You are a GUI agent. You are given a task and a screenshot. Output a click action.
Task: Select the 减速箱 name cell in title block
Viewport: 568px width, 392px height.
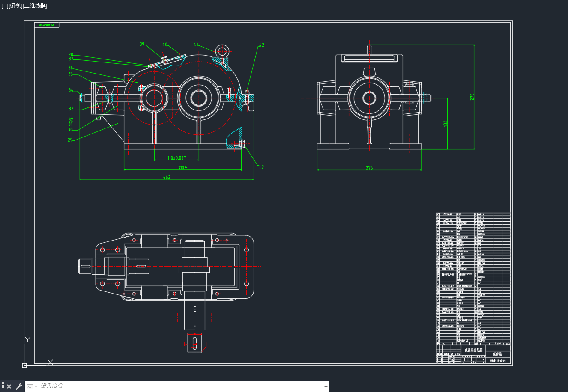[x=498, y=354]
